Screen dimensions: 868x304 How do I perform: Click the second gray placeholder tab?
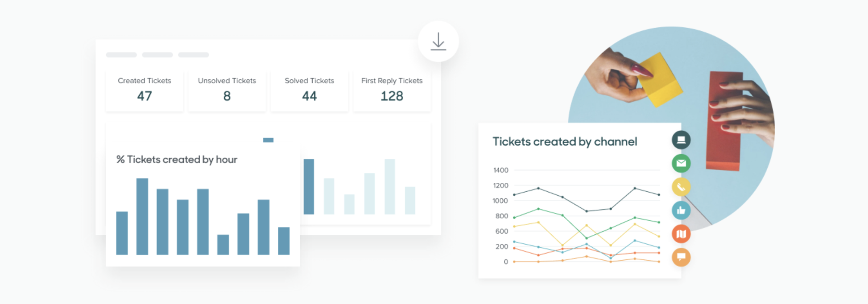click(157, 55)
